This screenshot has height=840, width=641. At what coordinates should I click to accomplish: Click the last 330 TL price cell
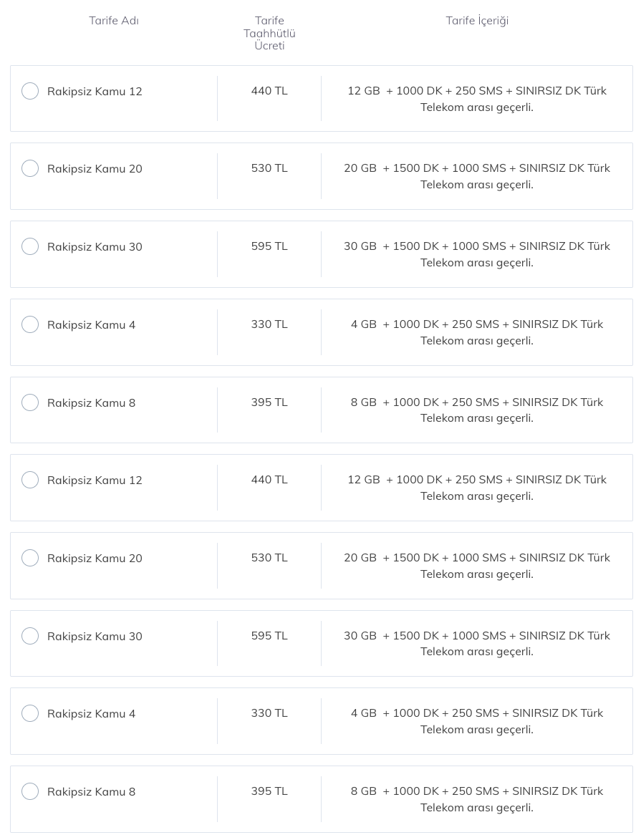coord(269,713)
